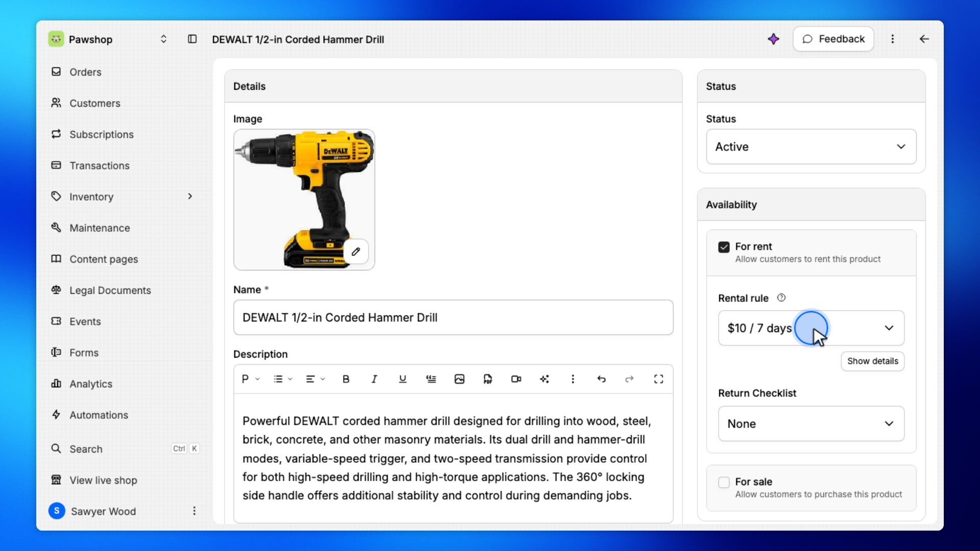Open the text alignment dropdown
The height and width of the screenshot is (551, 980).
click(x=315, y=379)
